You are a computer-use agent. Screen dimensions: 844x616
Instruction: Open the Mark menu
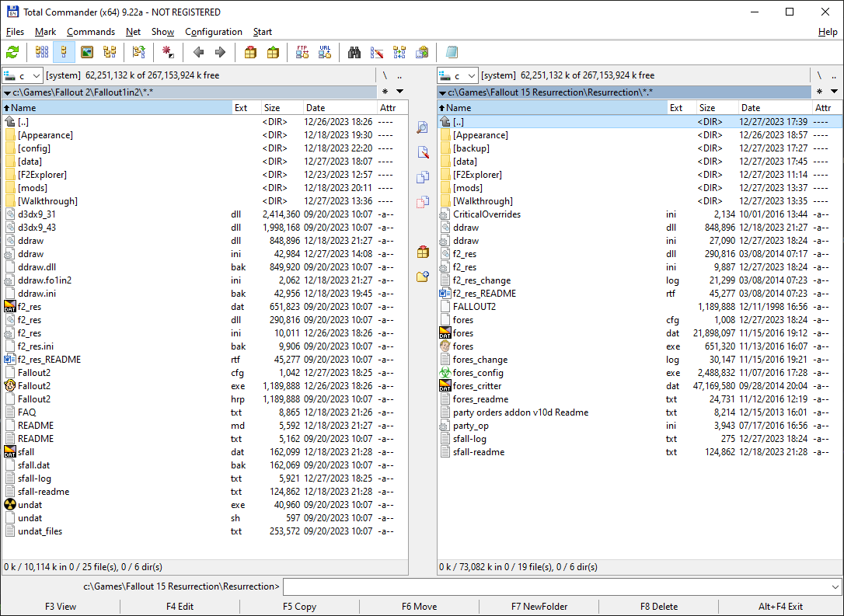pos(45,32)
